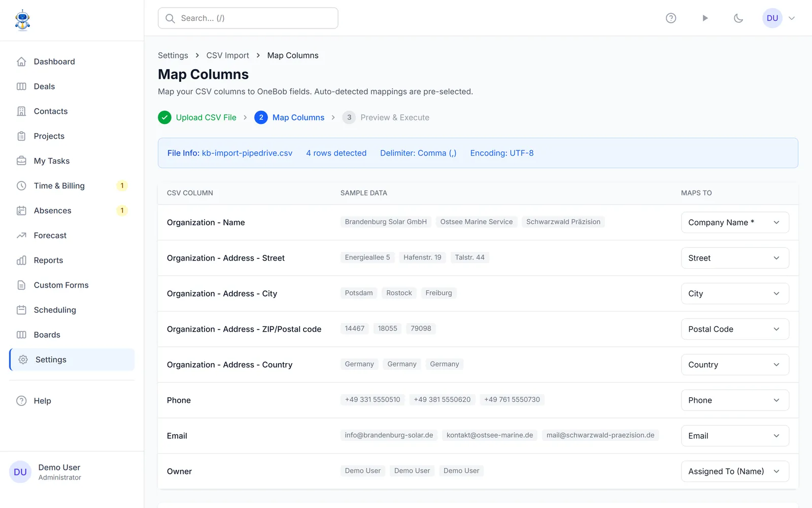Click the My Tasks briefcase icon
The image size is (812, 508).
(x=21, y=161)
